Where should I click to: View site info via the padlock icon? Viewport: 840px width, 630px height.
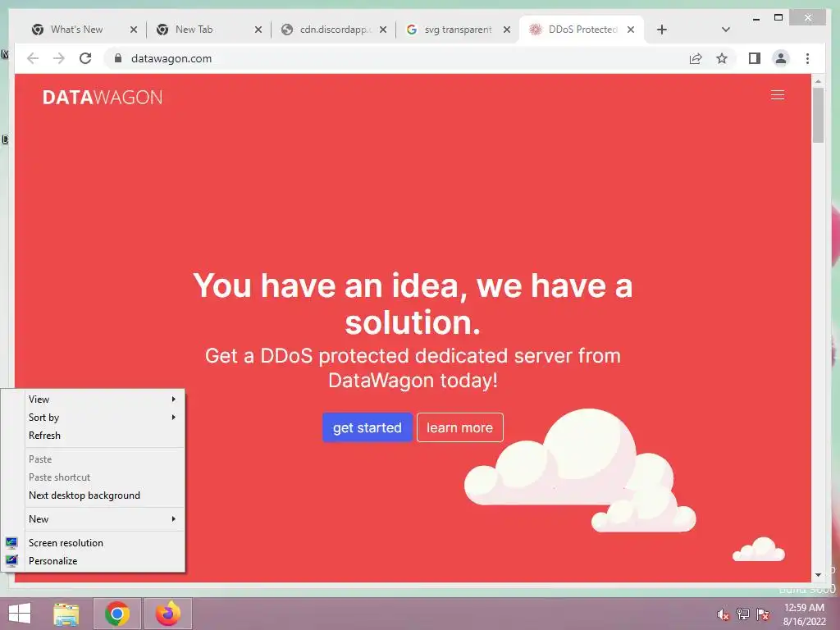[118, 58]
